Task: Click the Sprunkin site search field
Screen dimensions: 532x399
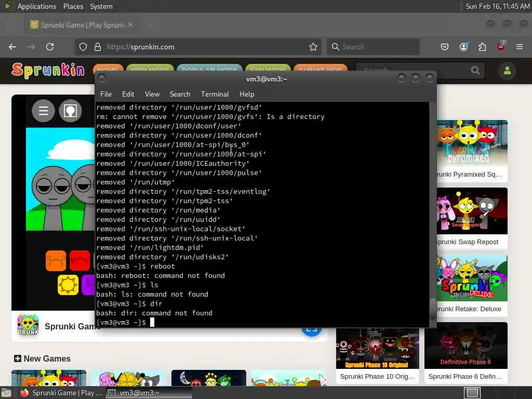Action: point(420,71)
